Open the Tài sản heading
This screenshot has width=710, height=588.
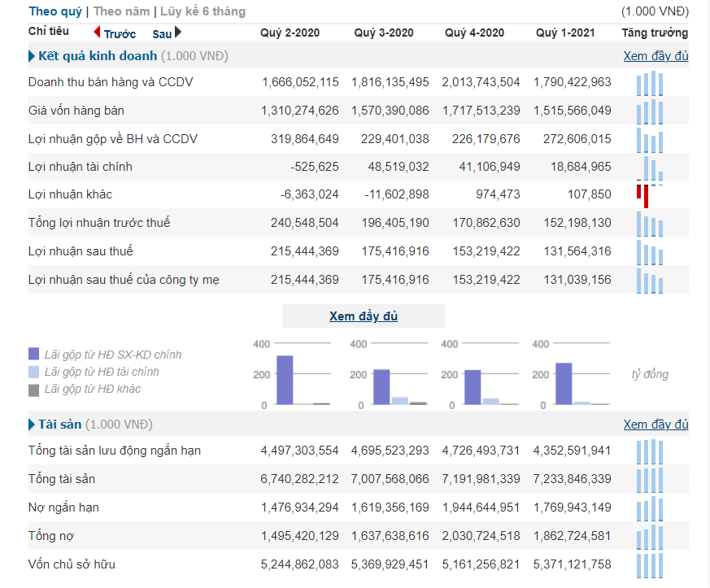click(x=59, y=425)
